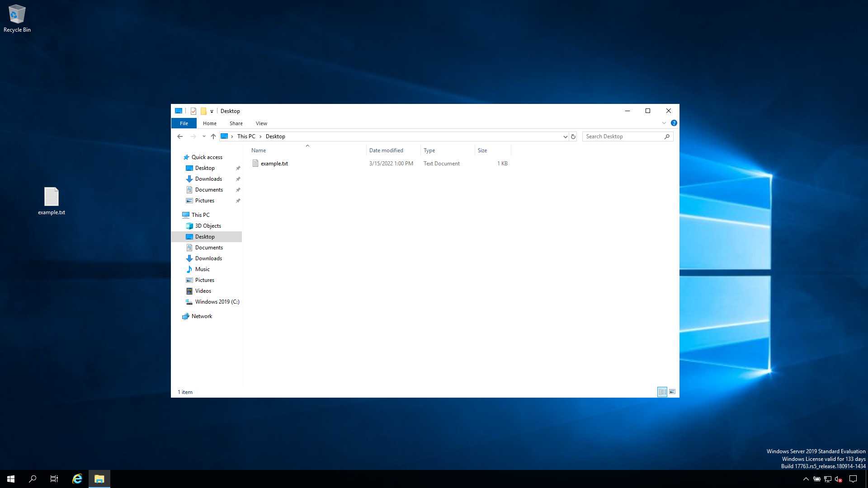Click the taskbar search icon

click(x=32, y=479)
